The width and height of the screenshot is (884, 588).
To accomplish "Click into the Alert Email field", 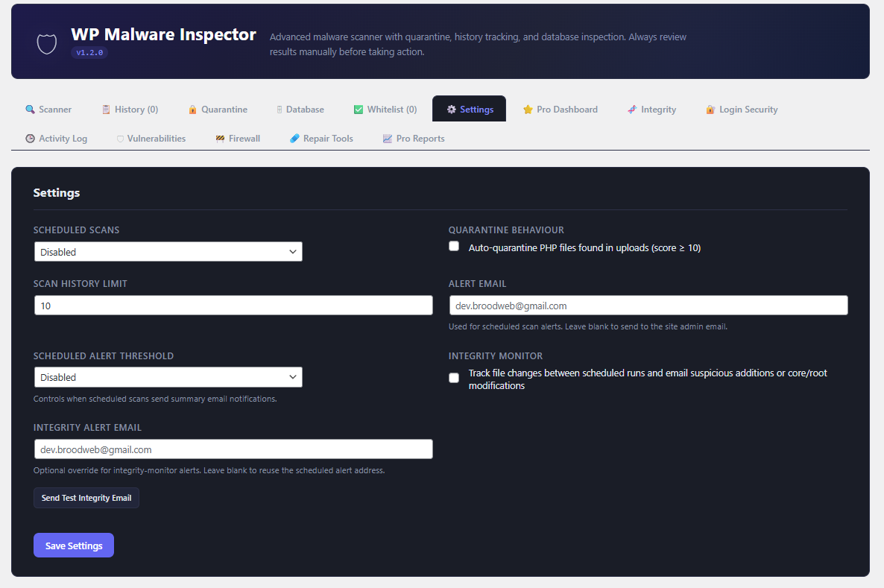I will coord(648,306).
